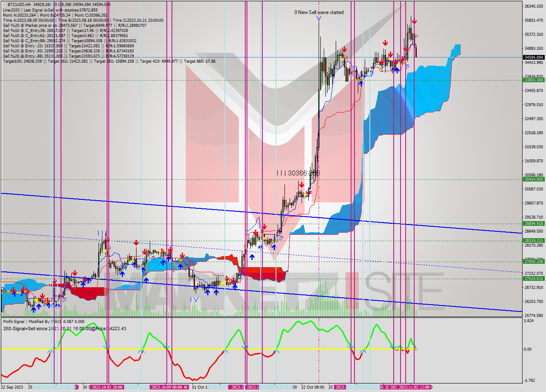Viewport: 546px width, 392px height.
Task: Click the -1.762 indicator scale value
Action: tap(529, 380)
